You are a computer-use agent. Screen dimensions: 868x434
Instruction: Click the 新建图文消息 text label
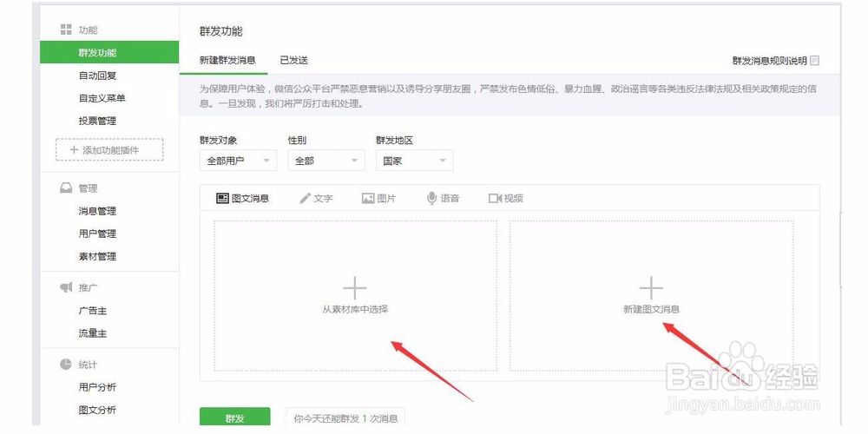[651, 310]
